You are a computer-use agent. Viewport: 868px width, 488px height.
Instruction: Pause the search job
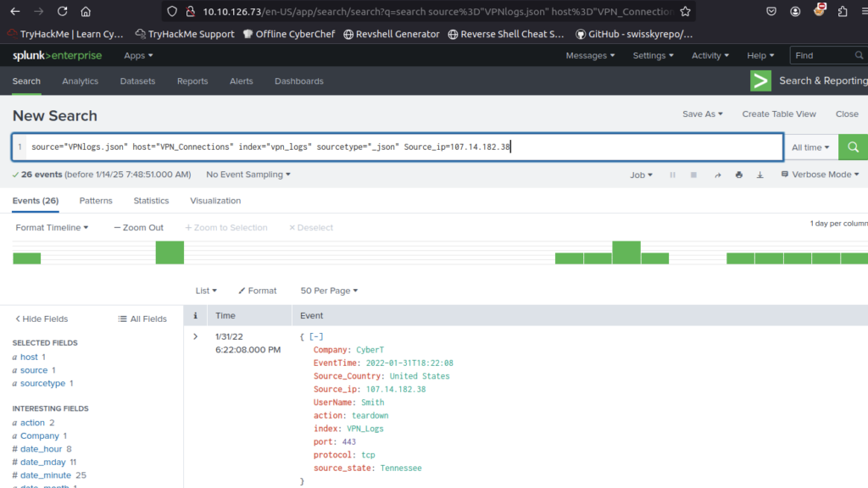click(x=672, y=175)
